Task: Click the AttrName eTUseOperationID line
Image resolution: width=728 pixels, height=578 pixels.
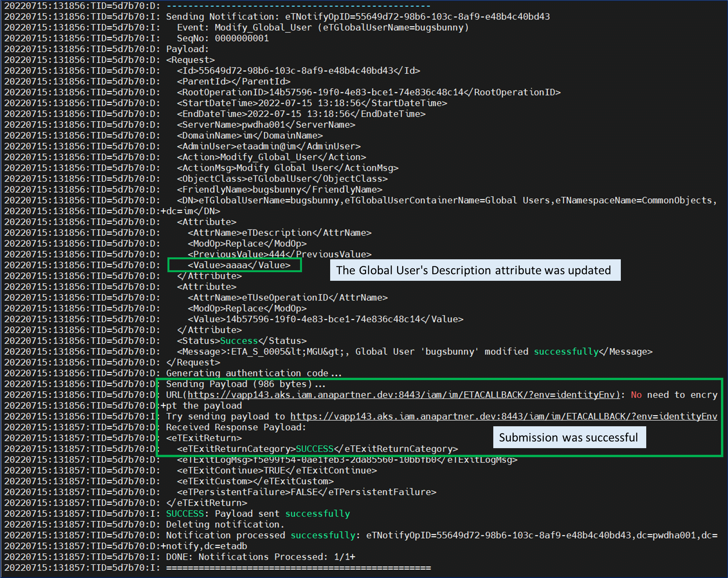Action: pyautogui.click(x=288, y=298)
